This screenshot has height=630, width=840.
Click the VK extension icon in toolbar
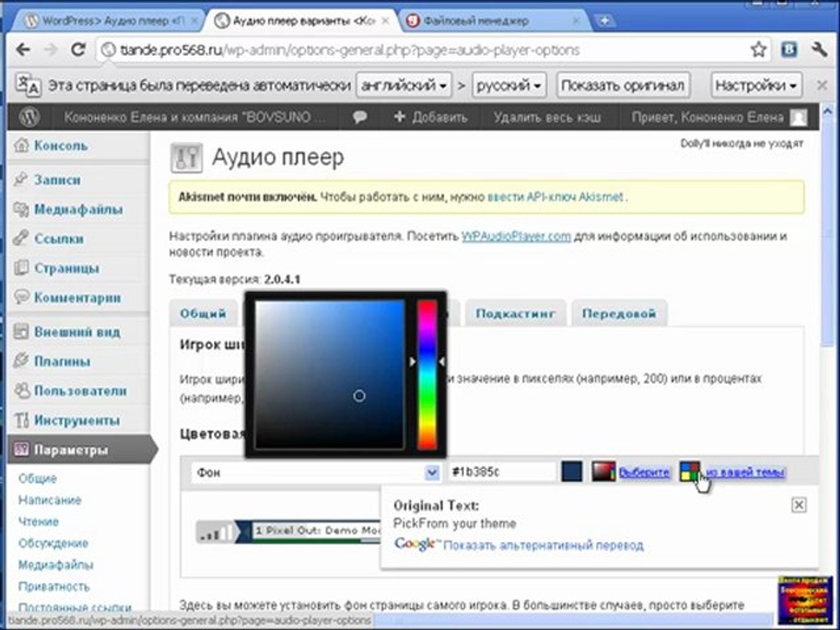pyautogui.click(x=789, y=50)
